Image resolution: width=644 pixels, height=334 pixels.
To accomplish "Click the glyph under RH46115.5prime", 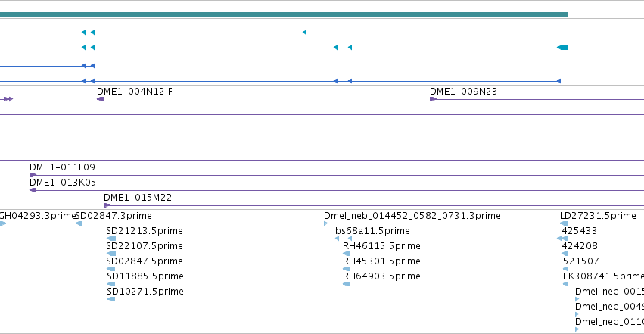I will click(347, 254).
